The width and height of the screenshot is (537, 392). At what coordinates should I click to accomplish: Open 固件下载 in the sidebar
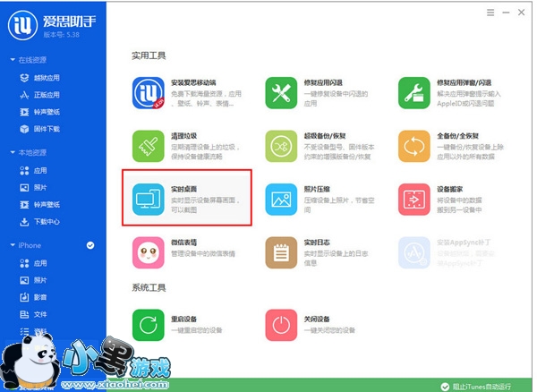point(39,129)
